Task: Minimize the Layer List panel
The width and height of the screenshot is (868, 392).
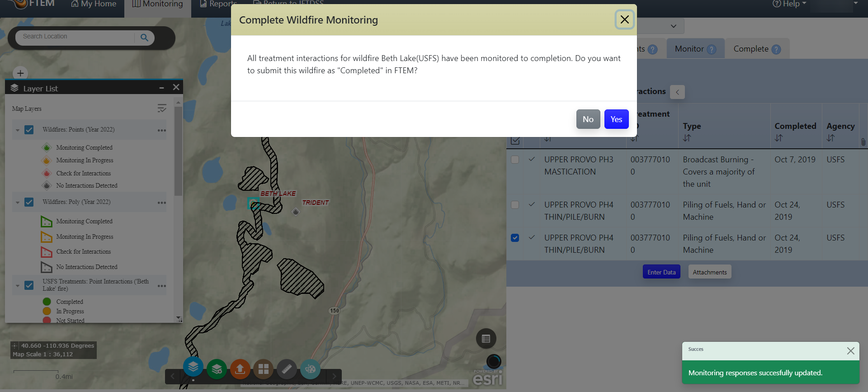Action: 161,88
